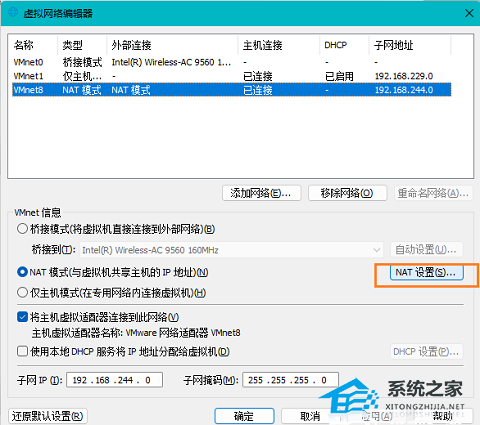
Task: Click 已连接 cell in VMnet1 row
Action: (x=258, y=76)
